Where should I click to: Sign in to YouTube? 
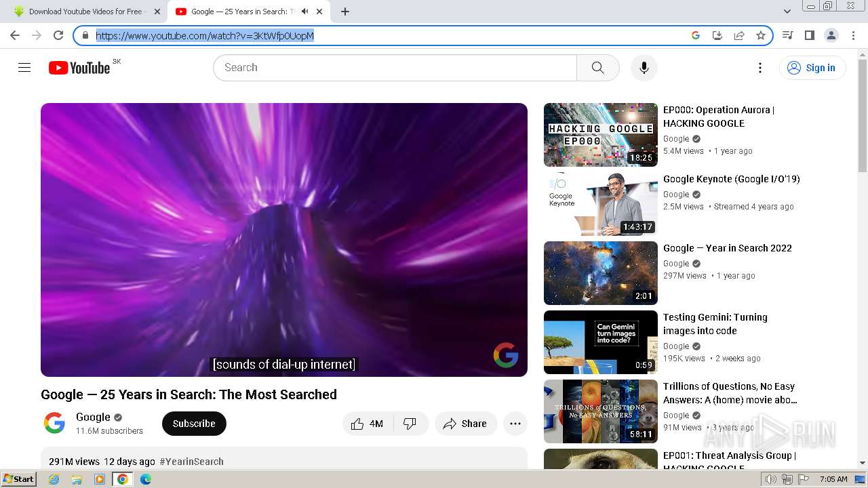[812, 68]
